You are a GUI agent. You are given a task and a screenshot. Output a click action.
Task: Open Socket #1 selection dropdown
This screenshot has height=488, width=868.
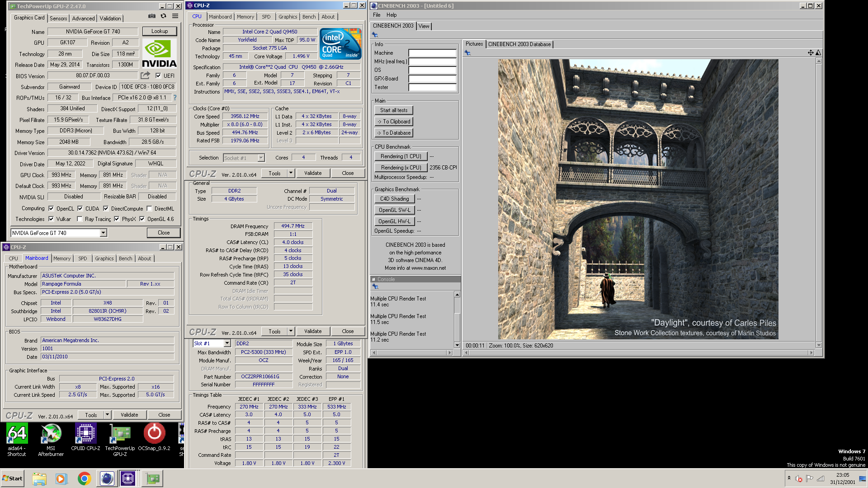(x=261, y=158)
